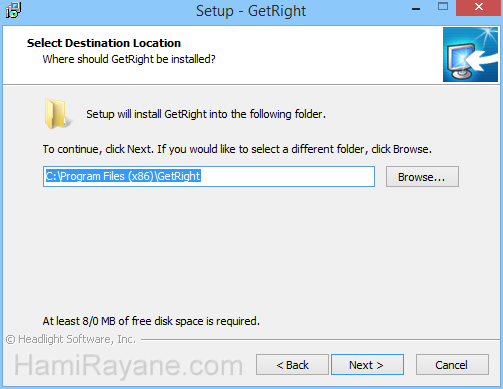The width and height of the screenshot is (503, 389).
Task: Click 'Setup will install GetRight' text
Action: click(206, 114)
